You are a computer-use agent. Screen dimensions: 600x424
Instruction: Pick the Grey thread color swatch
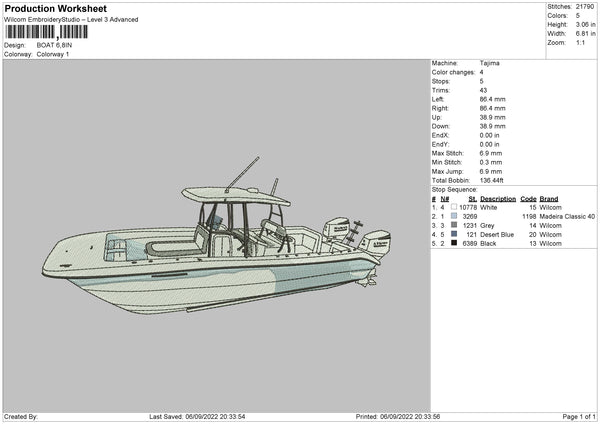coord(454,225)
